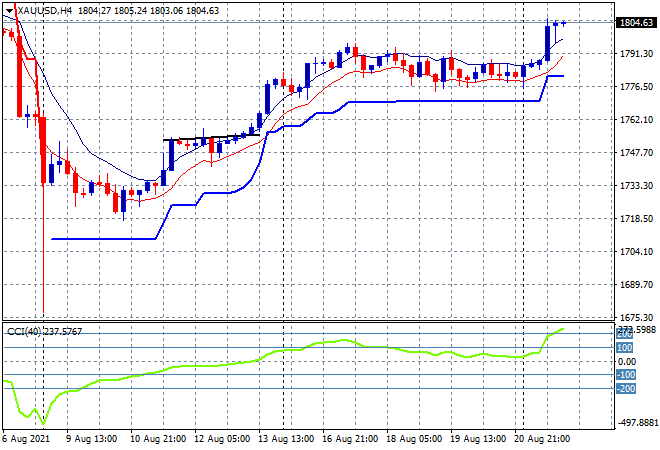The width and height of the screenshot is (660, 450).
Task: Click the 1718.50 price axis label
Action: click(x=637, y=218)
